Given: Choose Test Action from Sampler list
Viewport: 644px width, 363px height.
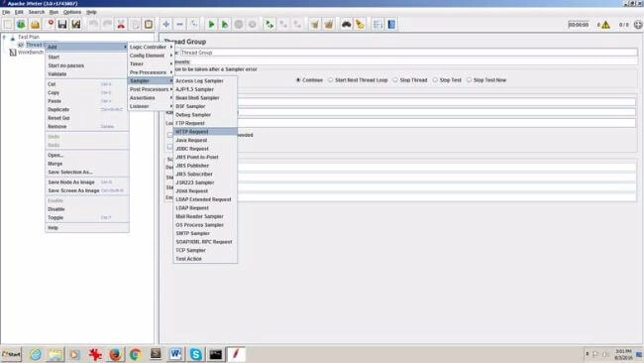Looking at the screenshot, I should click(x=205, y=259).
